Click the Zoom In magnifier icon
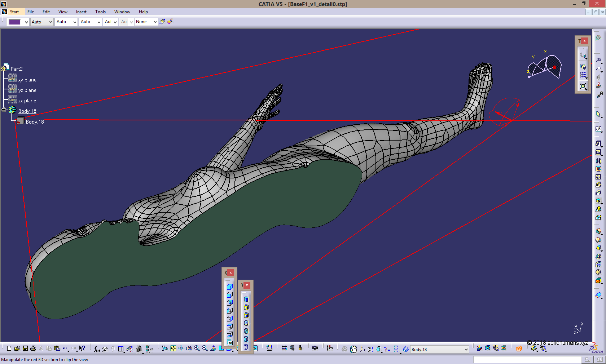Viewport: 606px width, 364px height. click(197, 349)
